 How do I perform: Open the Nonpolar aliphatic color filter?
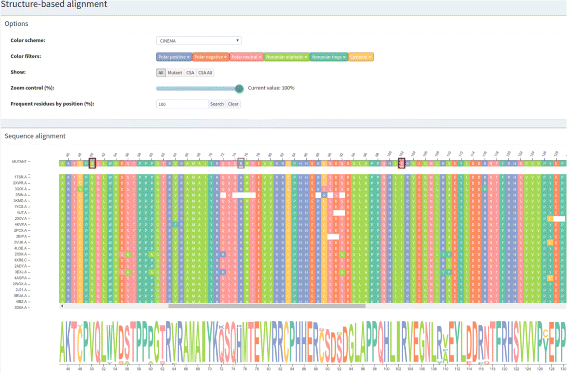[287, 57]
